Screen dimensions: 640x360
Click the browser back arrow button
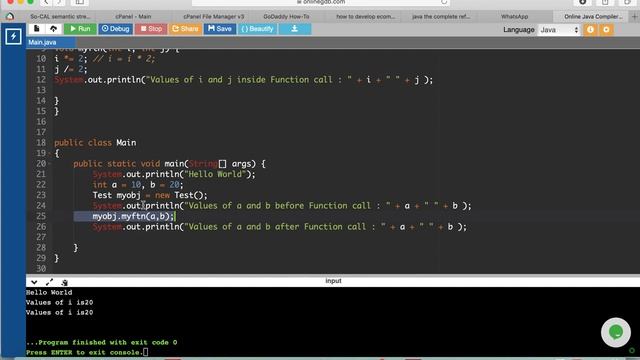pyautogui.click(x=47, y=2)
